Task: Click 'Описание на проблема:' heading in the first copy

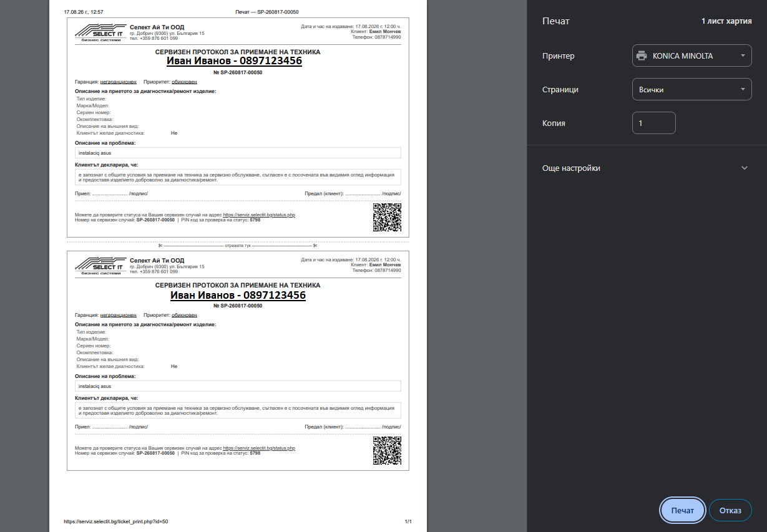Action: click(105, 143)
